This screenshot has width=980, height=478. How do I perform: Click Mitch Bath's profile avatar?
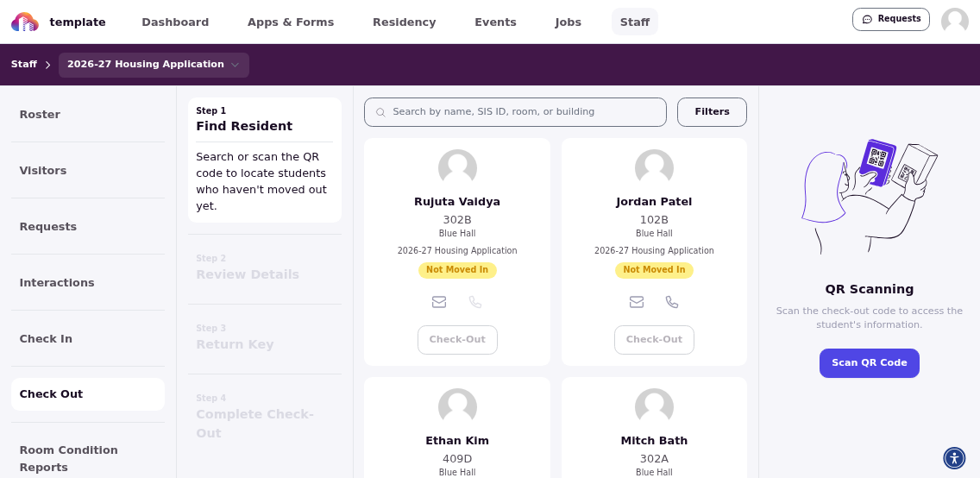(x=654, y=408)
